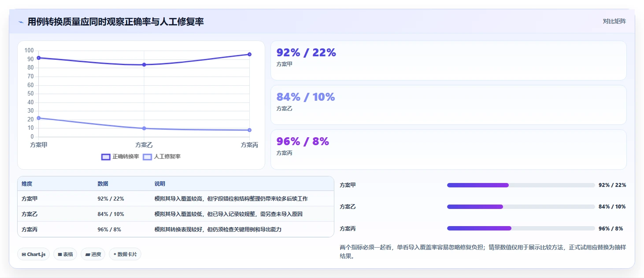
Task: Click the 方案丙 label beside its progress bar
Action: 348,229
